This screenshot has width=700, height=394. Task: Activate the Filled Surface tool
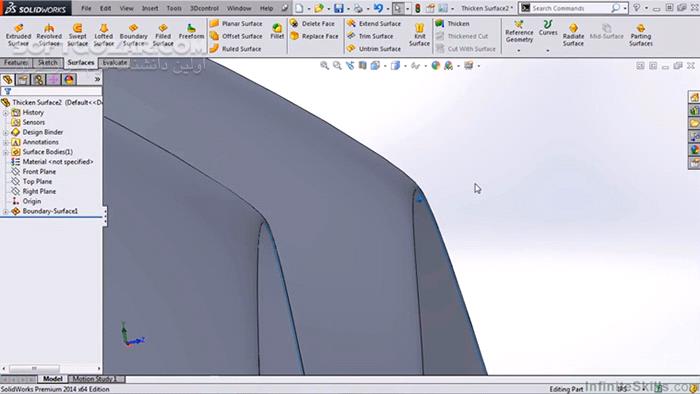pyautogui.click(x=163, y=35)
